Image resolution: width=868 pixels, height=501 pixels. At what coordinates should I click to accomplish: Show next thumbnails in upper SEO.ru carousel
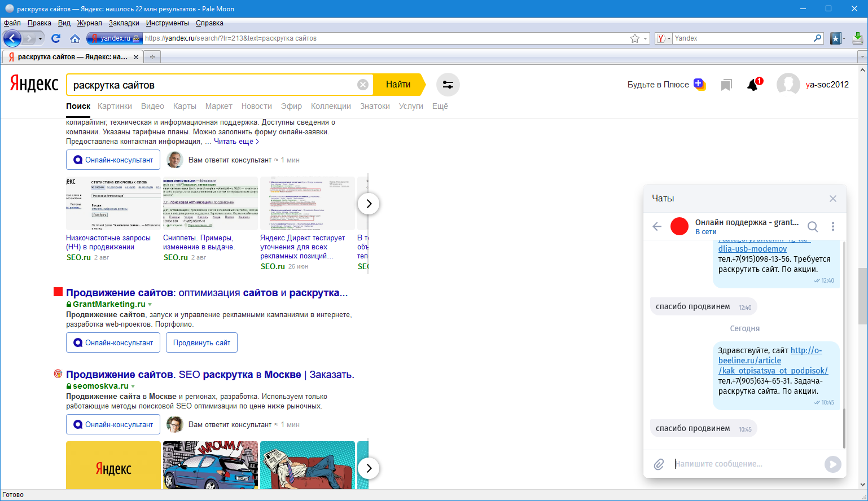[369, 204]
